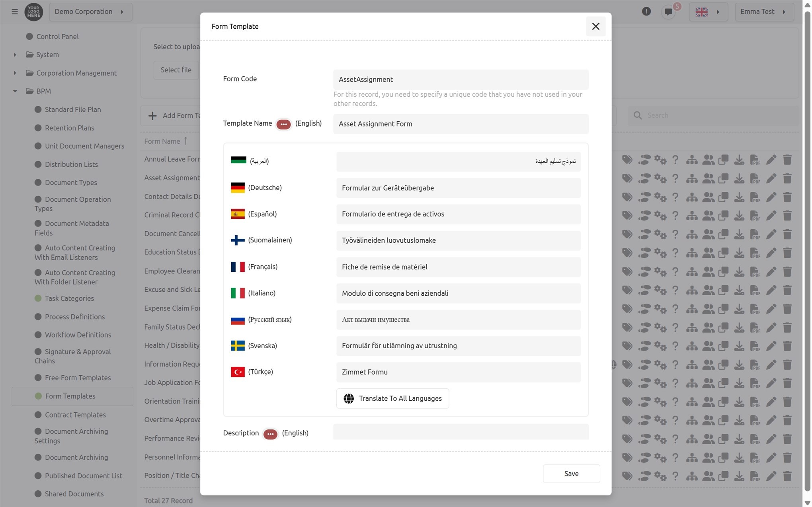Screen dimensions: 812x507
Task: Click the Select file button
Action: tap(176, 70)
